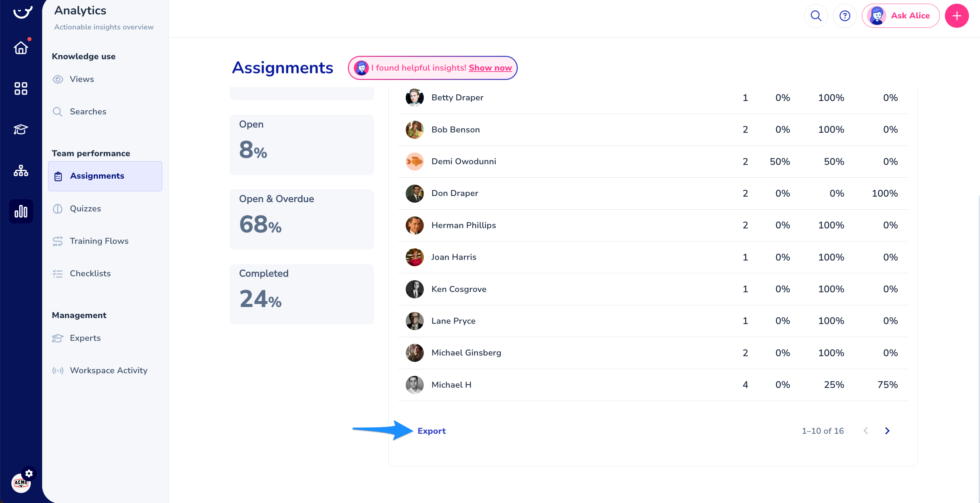Viewport: 980px width, 503px height.
Task: Go to next page of assignments table
Action: 887,431
